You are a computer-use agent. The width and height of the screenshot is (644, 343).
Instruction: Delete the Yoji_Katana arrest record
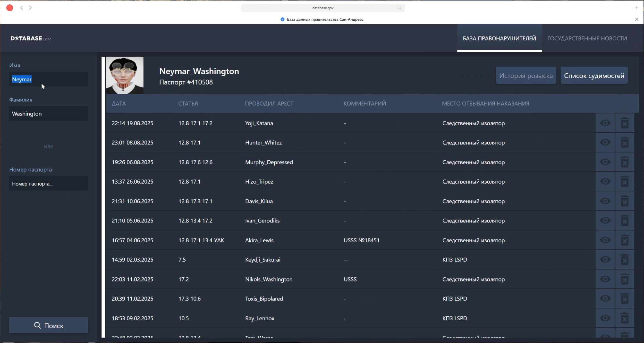[x=625, y=123]
